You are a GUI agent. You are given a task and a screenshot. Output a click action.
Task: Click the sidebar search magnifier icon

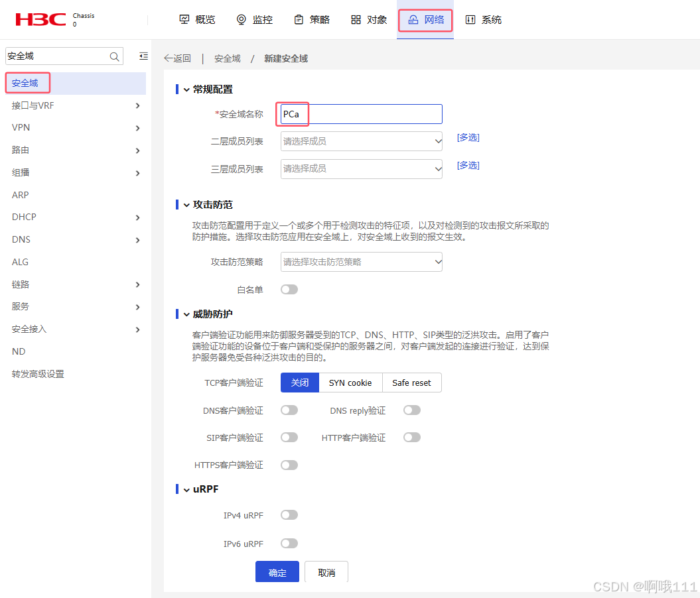click(x=114, y=56)
